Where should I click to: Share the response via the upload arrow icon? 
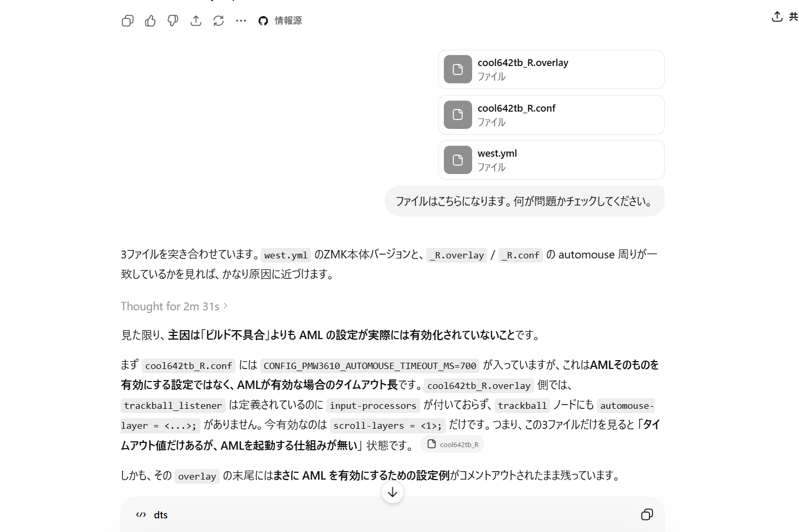[196, 21]
